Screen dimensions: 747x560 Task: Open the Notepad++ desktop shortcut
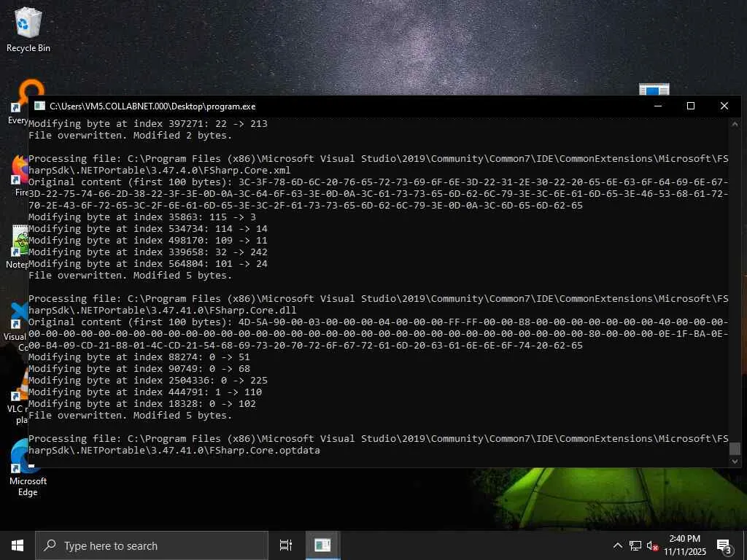(x=19, y=246)
